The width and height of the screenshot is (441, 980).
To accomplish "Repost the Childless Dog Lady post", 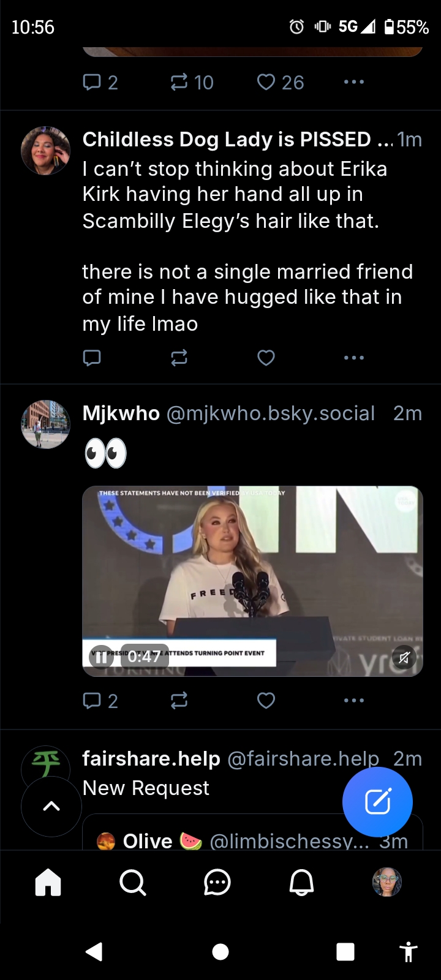I will click(179, 358).
